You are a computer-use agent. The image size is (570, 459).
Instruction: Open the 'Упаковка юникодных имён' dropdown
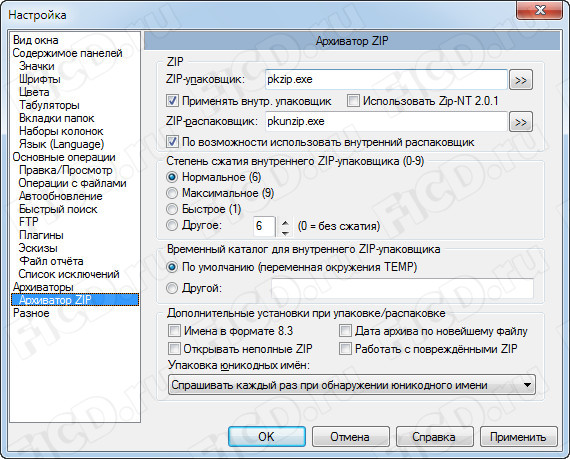point(352,385)
